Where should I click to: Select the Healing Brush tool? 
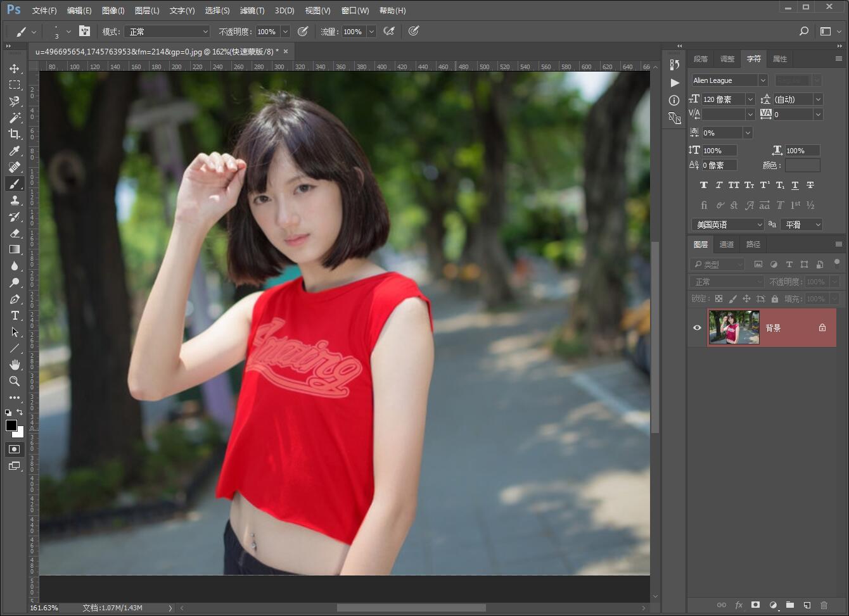pyautogui.click(x=14, y=167)
